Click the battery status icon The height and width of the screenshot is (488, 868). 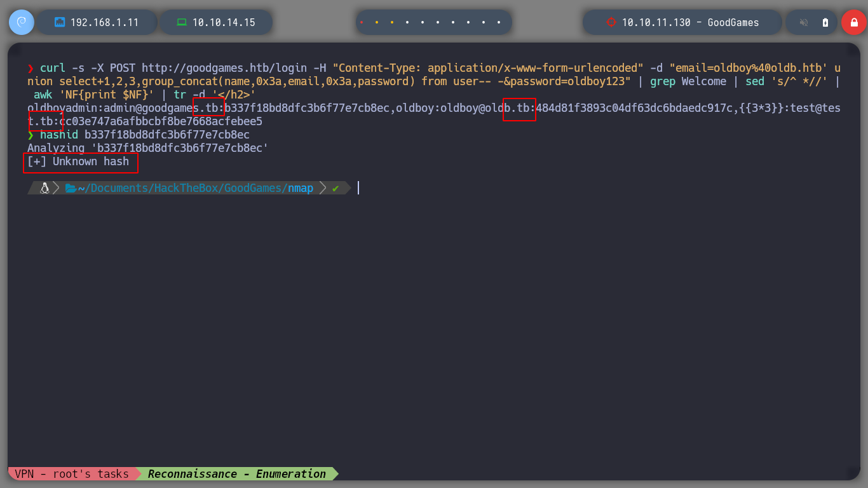pos(825,22)
